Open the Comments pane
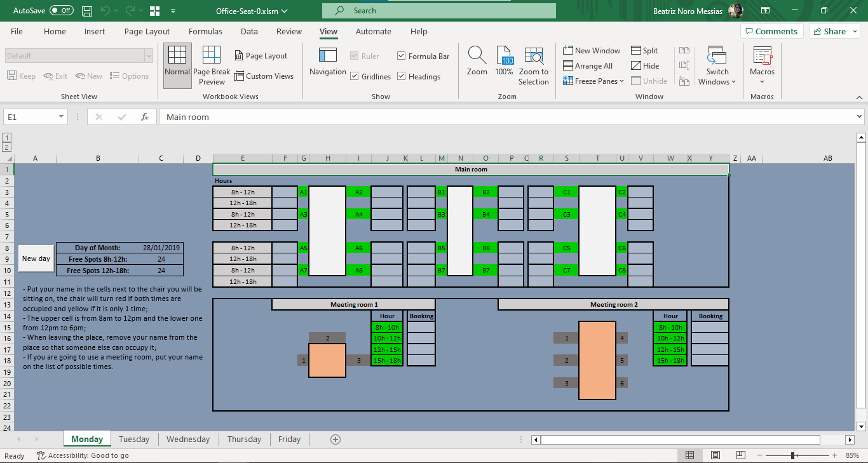The image size is (868, 463). [771, 30]
